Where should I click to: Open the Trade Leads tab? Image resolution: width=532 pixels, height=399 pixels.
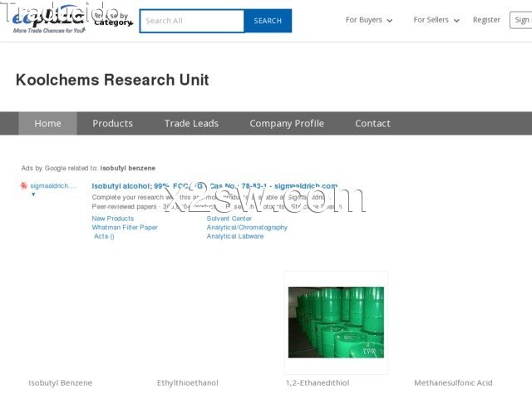coord(191,123)
